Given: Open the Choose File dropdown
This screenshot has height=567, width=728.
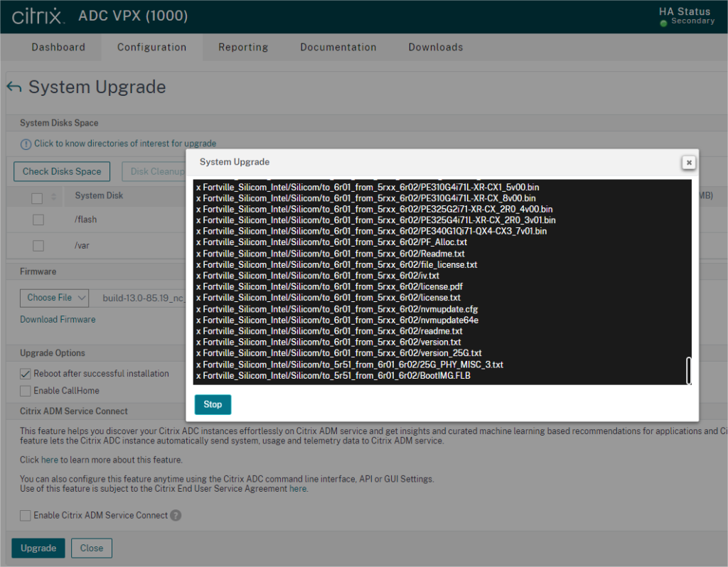Looking at the screenshot, I should pyautogui.click(x=53, y=298).
